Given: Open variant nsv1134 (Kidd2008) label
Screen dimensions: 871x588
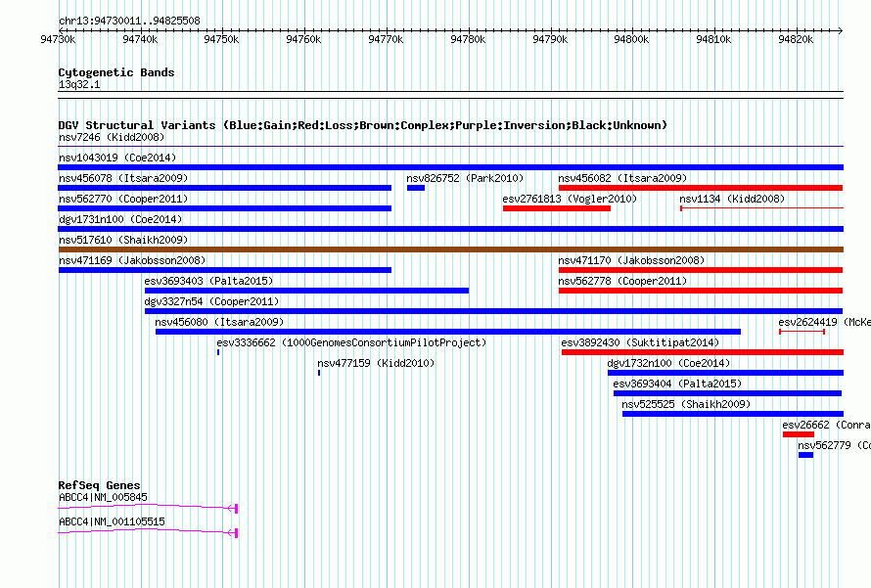Looking at the screenshot, I should (732, 199).
